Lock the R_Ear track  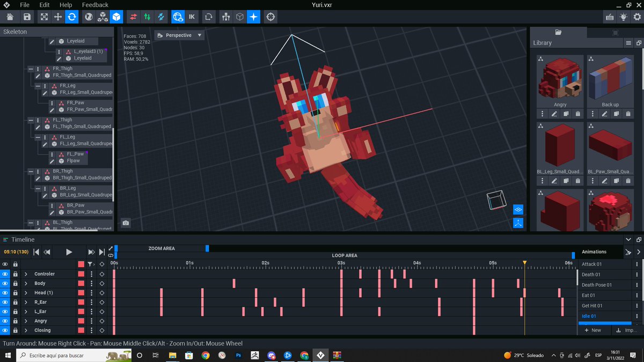(16, 302)
